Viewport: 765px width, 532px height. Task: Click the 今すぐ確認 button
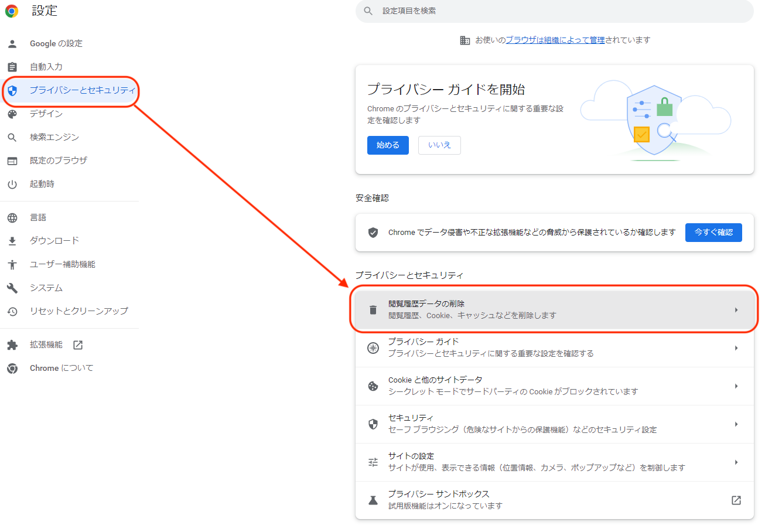coord(713,233)
